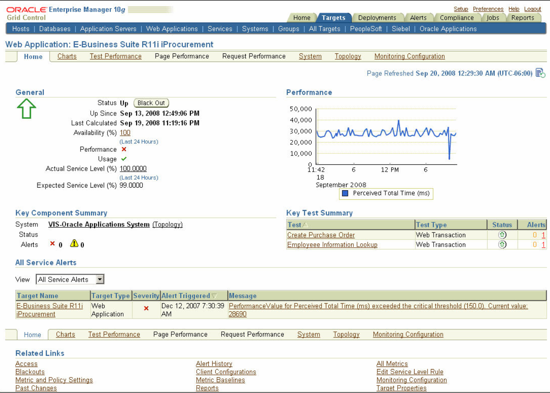550x393 pixels.
Task: Go to Application Servers subtab
Action: (108, 29)
